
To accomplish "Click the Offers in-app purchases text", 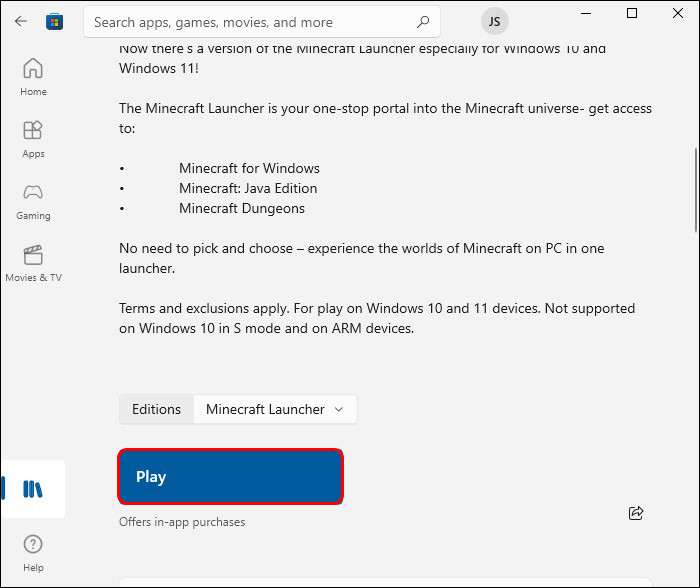I will 182,522.
